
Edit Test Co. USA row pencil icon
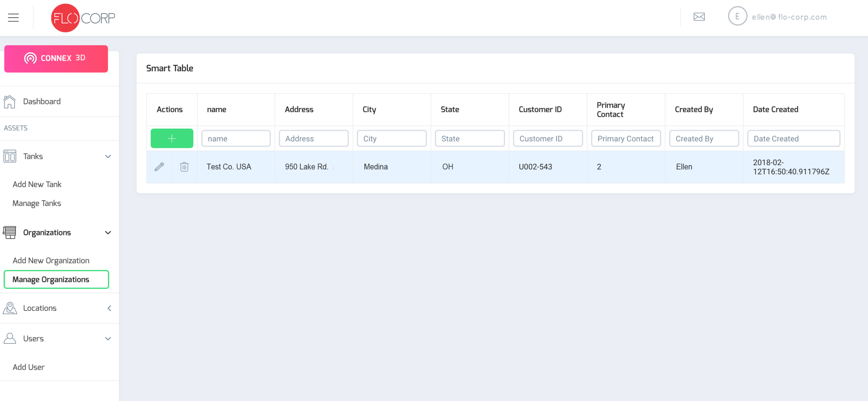pos(159,167)
